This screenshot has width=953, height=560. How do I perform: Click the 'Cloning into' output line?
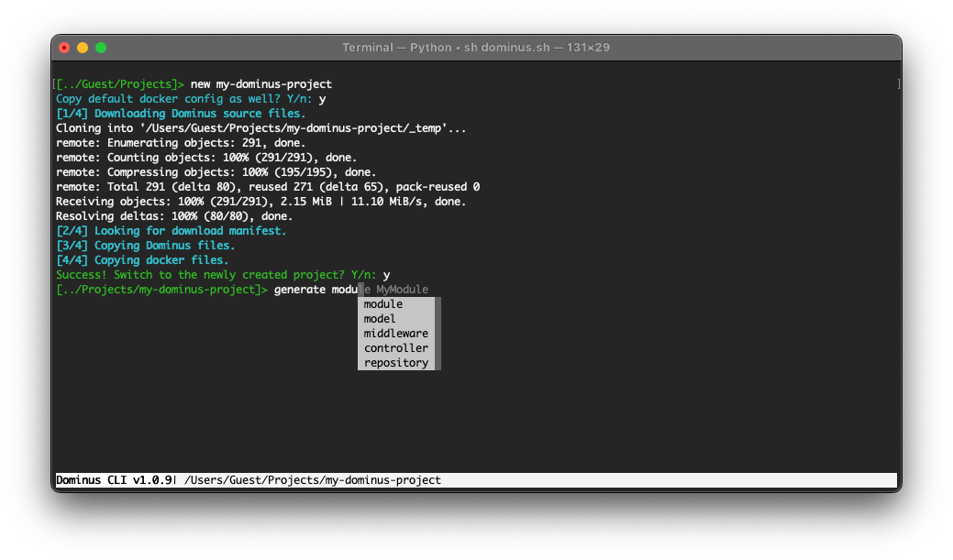click(260, 128)
